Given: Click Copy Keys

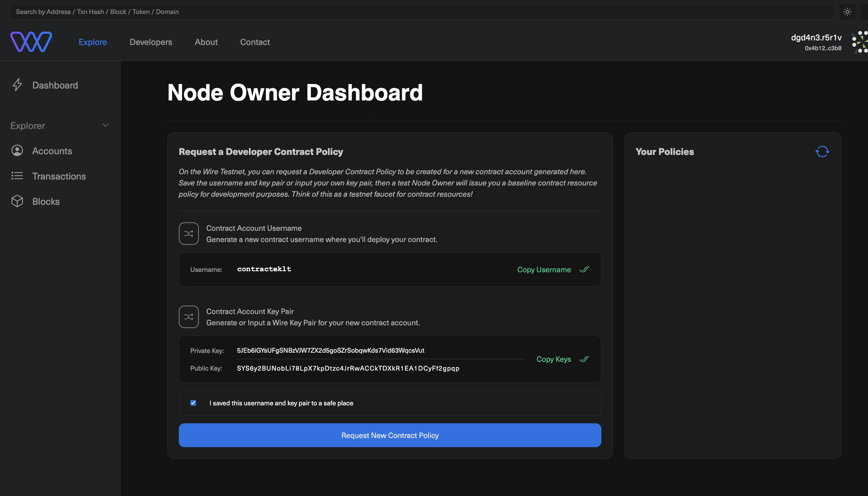Looking at the screenshot, I should click(x=554, y=359).
